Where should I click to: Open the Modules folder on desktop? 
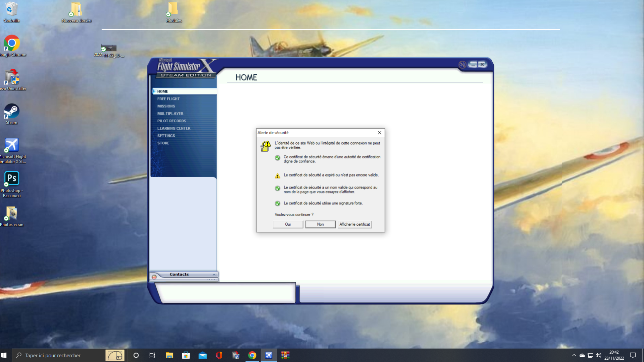pyautogui.click(x=173, y=10)
